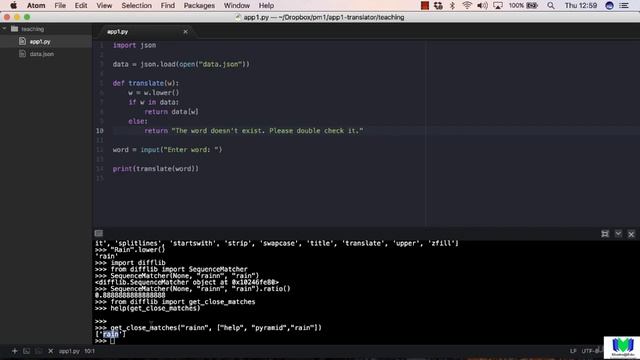Click the 'def translate(w):' line
This screenshot has height=360, width=640.
point(146,83)
